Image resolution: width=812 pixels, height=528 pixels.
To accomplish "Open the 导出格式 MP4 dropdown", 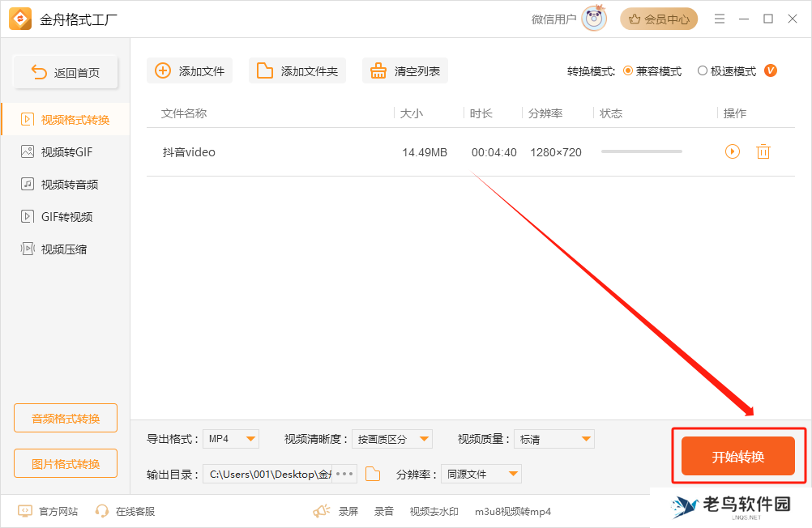I will (231, 439).
